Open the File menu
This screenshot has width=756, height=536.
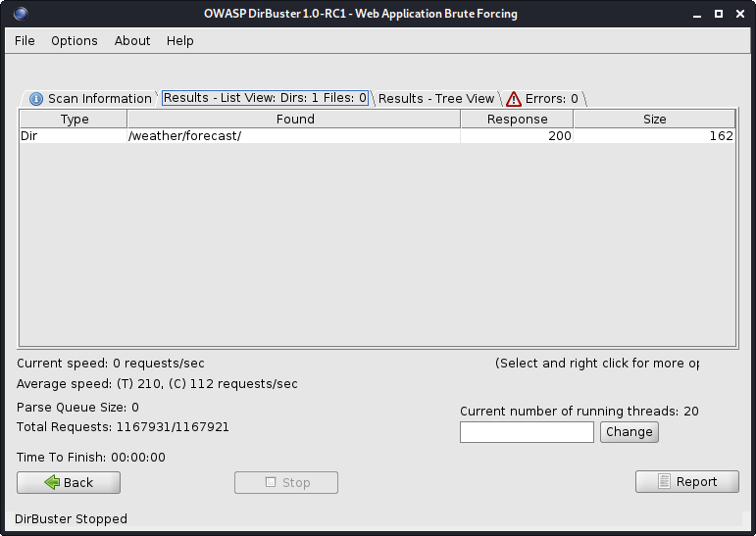(25, 41)
